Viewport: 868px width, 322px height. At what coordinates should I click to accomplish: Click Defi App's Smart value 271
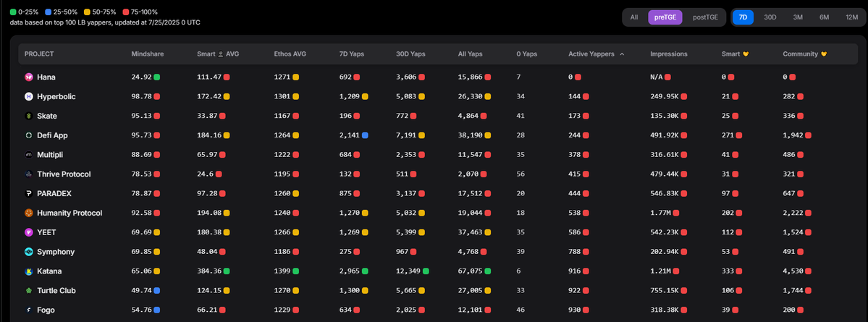coord(728,135)
